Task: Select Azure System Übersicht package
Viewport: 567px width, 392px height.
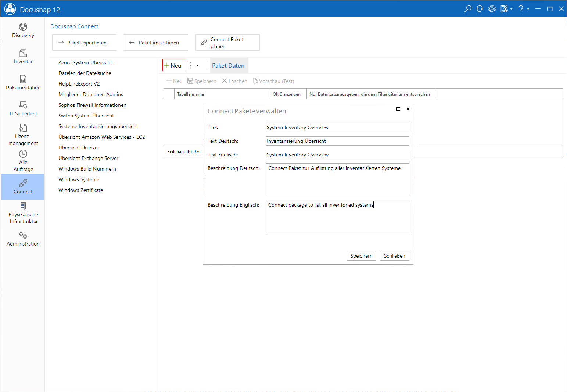Action: [x=85, y=62]
